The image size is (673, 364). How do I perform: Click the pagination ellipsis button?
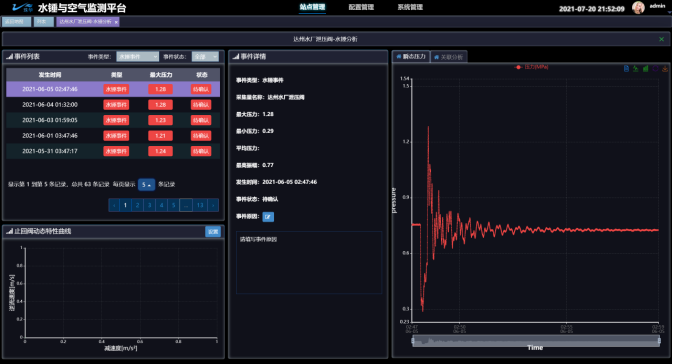click(x=186, y=205)
